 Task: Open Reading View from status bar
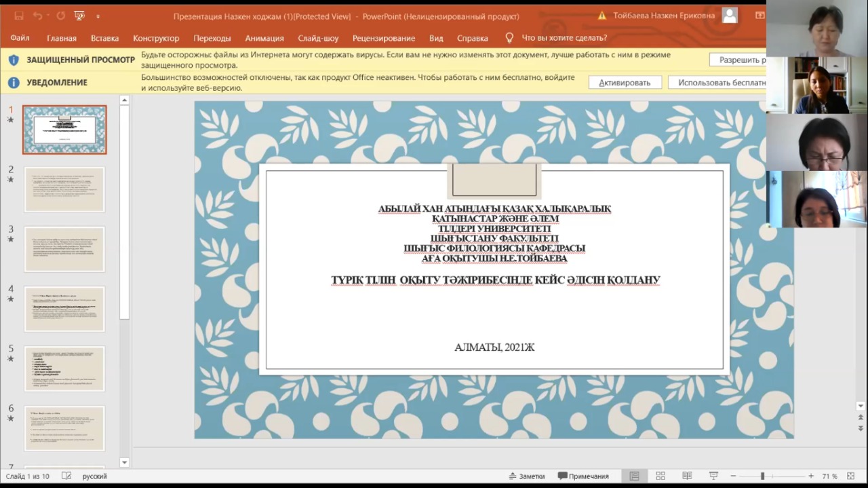687,476
